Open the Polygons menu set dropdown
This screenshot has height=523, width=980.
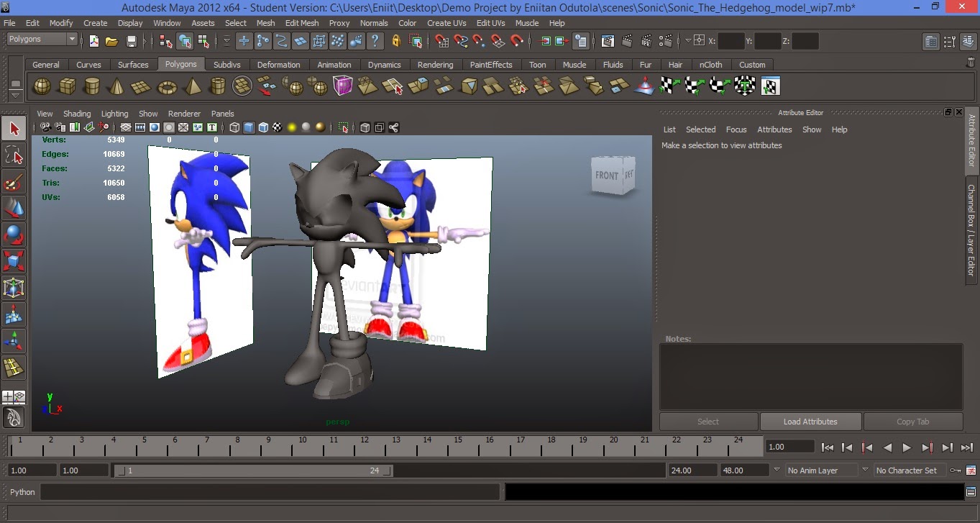pyautogui.click(x=42, y=39)
